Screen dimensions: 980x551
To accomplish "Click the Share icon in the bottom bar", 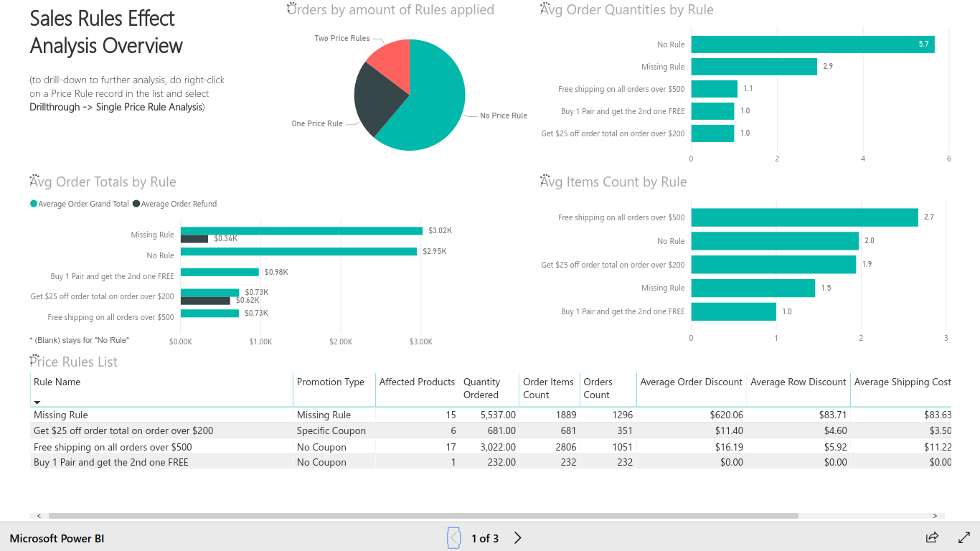I will pyautogui.click(x=931, y=537).
